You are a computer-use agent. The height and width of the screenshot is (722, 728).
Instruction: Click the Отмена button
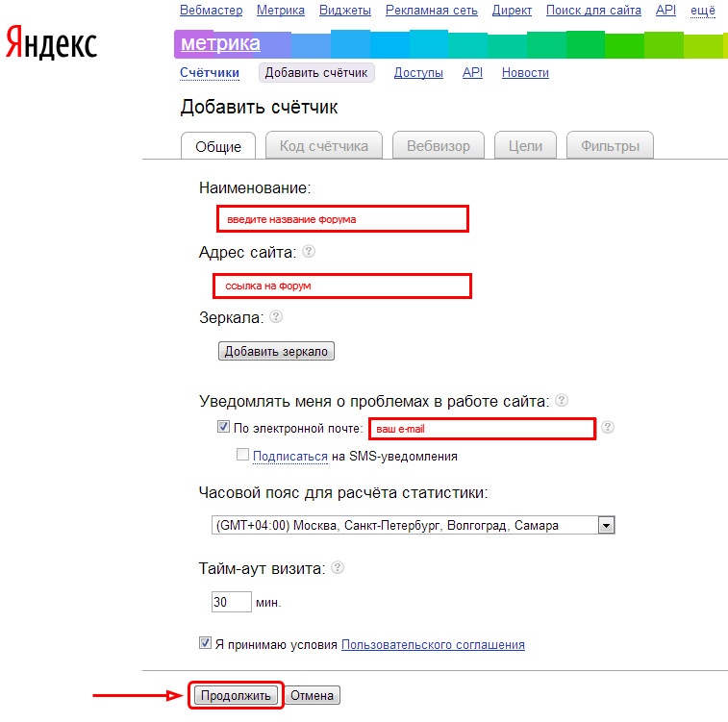312,695
